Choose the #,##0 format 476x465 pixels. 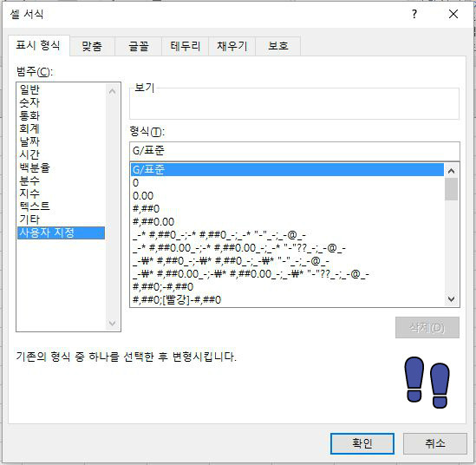point(287,209)
